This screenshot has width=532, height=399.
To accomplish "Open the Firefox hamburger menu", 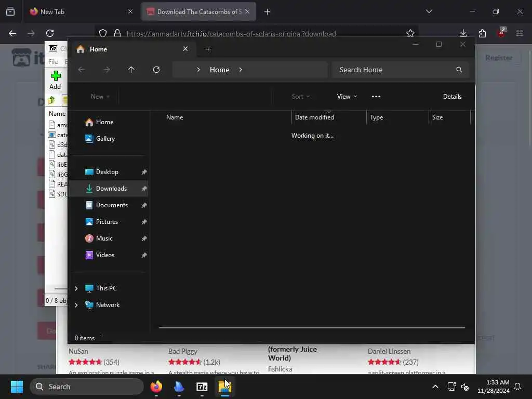I will tap(519, 33).
